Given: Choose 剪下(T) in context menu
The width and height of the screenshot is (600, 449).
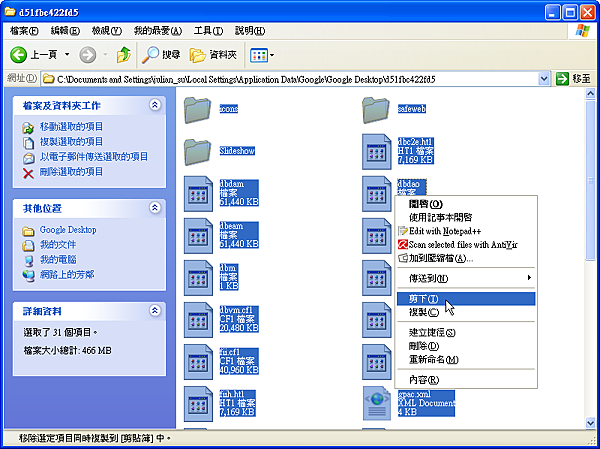Looking at the screenshot, I should coord(466,299).
